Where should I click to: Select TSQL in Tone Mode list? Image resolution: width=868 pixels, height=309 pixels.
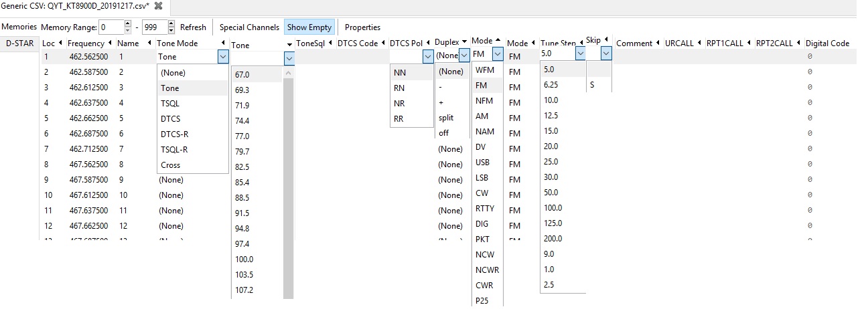click(x=170, y=104)
